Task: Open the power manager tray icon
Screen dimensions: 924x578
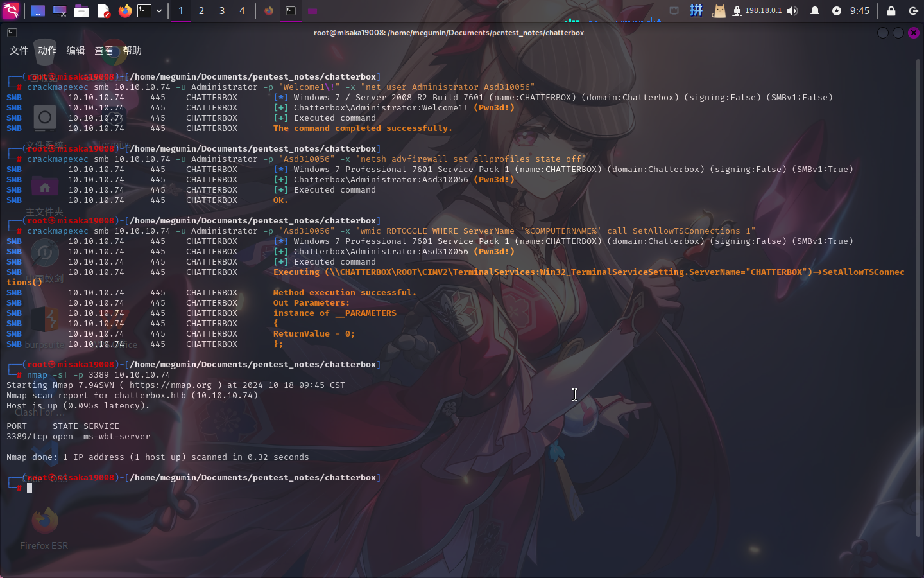Action: [x=837, y=11]
